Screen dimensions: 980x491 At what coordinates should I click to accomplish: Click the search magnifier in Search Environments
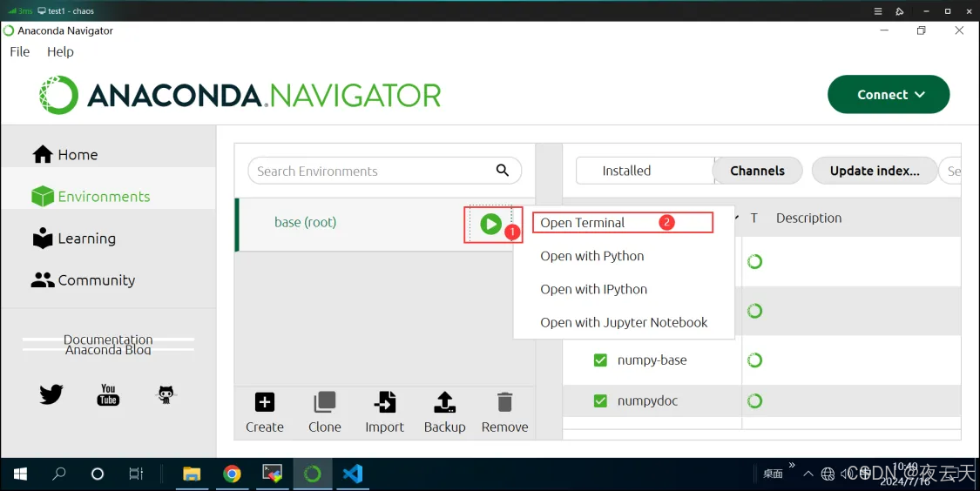pos(503,171)
